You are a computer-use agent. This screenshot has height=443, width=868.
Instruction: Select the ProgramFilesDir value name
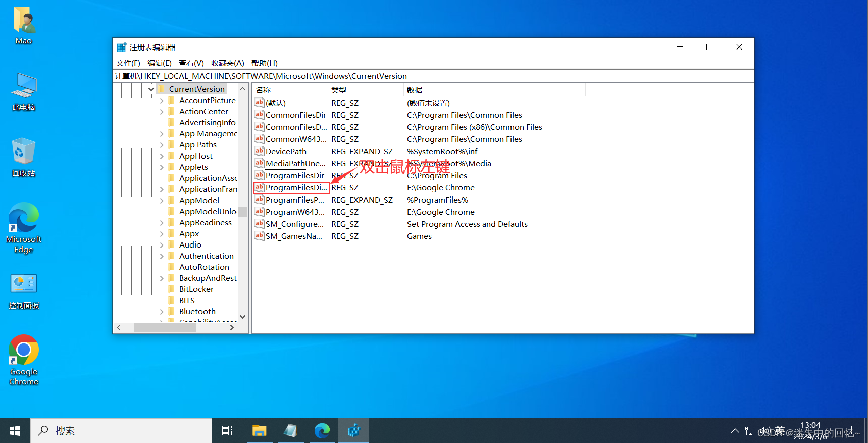coord(295,175)
